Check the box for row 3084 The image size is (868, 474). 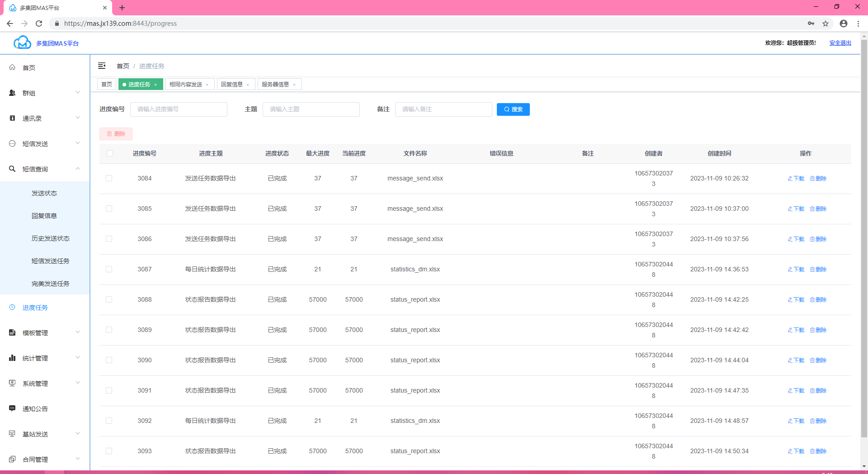click(109, 178)
